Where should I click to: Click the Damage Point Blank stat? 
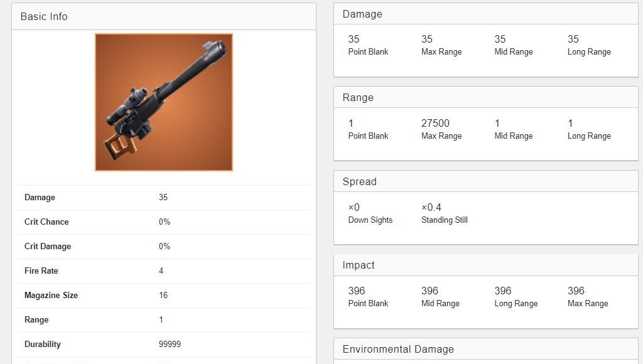coord(368,45)
